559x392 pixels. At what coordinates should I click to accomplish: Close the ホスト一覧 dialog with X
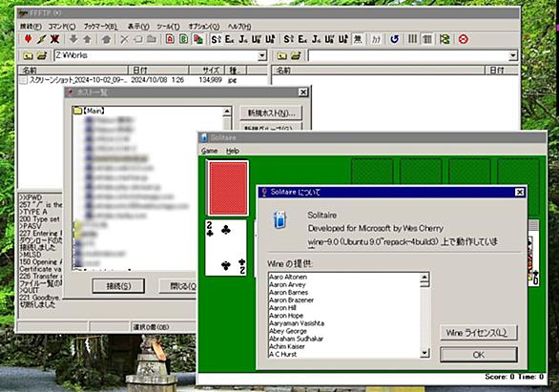pyautogui.click(x=303, y=93)
